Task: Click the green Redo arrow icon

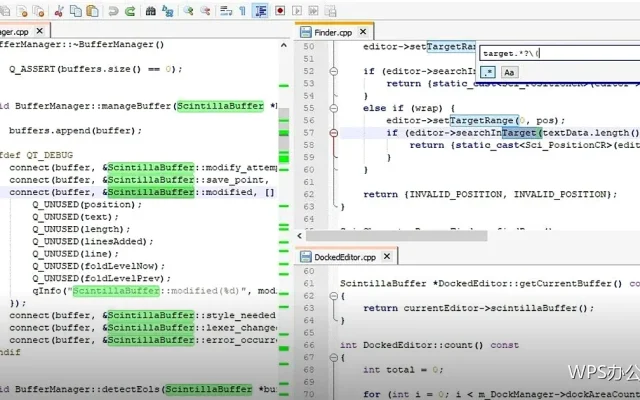Action: 130,11
